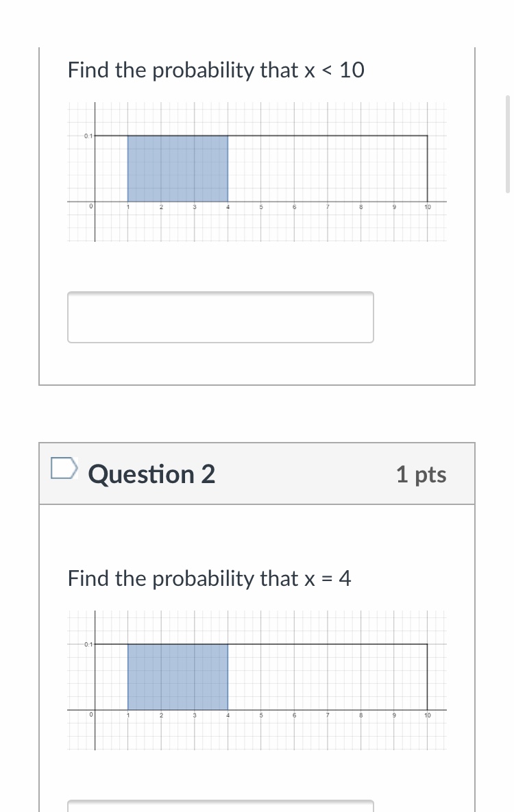This screenshot has height=812, width=514.
Task: Click the page scrollbar on the right
Action: [507, 144]
